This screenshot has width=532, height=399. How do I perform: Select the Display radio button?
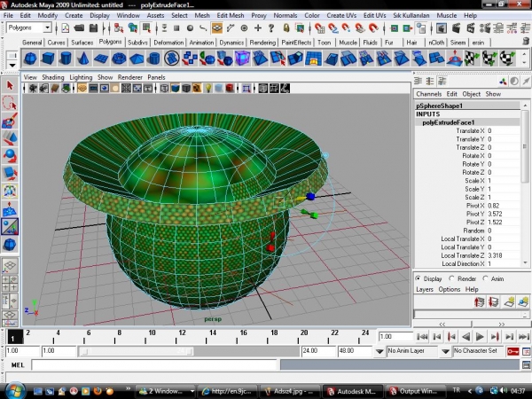tap(419, 278)
